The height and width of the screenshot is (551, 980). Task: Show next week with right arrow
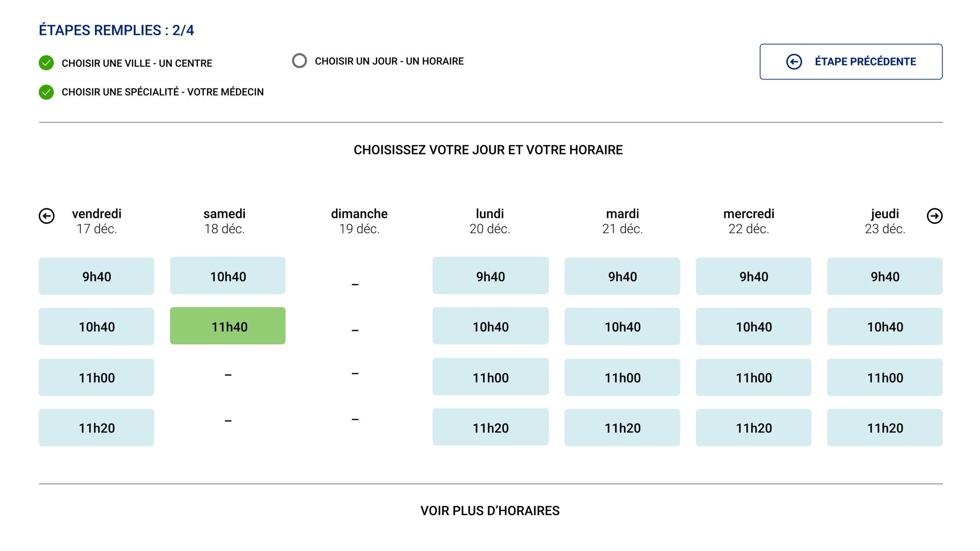click(x=934, y=216)
